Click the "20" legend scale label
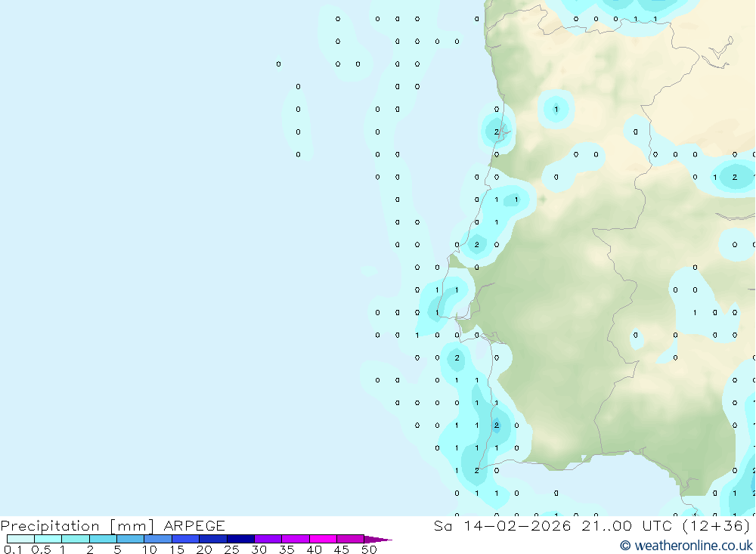756x554 pixels. [x=204, y=549]
